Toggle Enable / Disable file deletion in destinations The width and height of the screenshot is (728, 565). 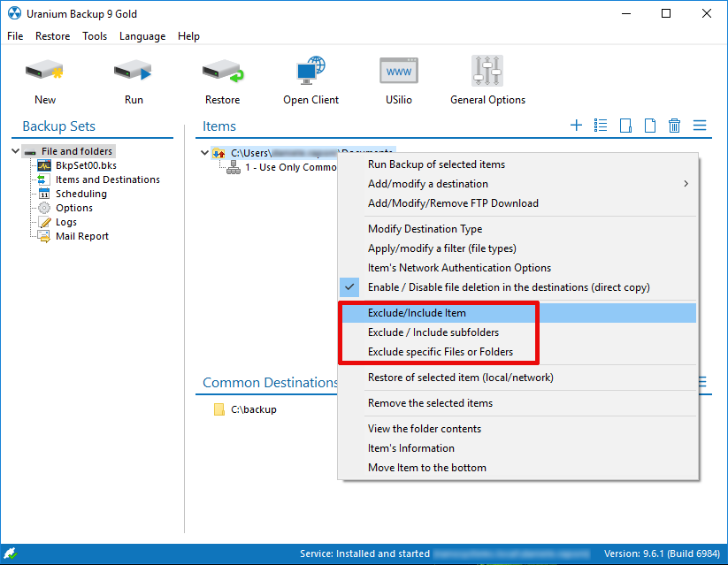coord(509,287)
